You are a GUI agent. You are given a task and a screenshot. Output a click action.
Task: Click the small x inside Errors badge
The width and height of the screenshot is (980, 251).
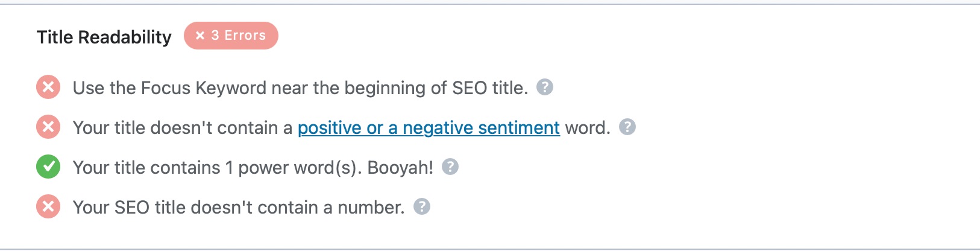click(200, 36)
